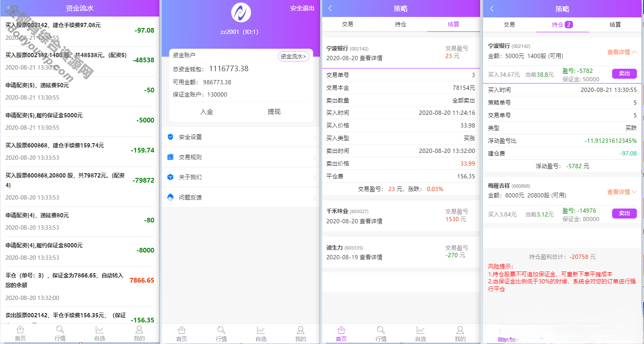The image size is (644, 344).
Task: Switch to 结算 tab on 持仓 screen
Action: (x=615, y=25)
